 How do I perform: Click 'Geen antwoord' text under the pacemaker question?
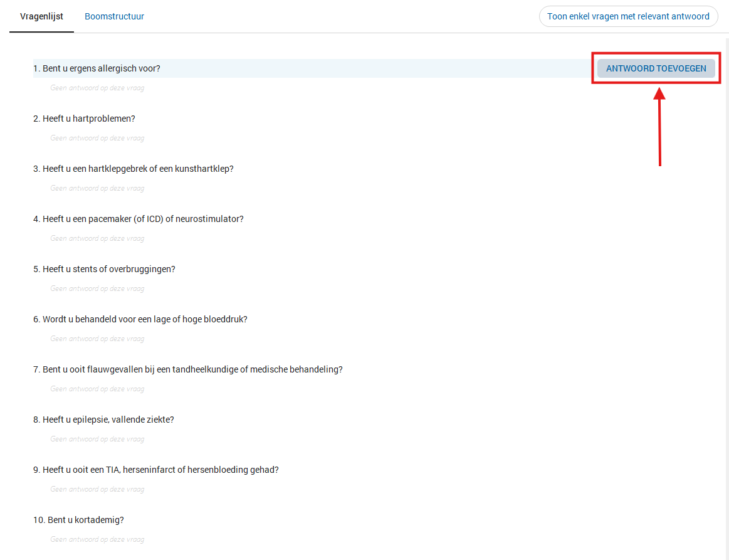pos(97,238)
